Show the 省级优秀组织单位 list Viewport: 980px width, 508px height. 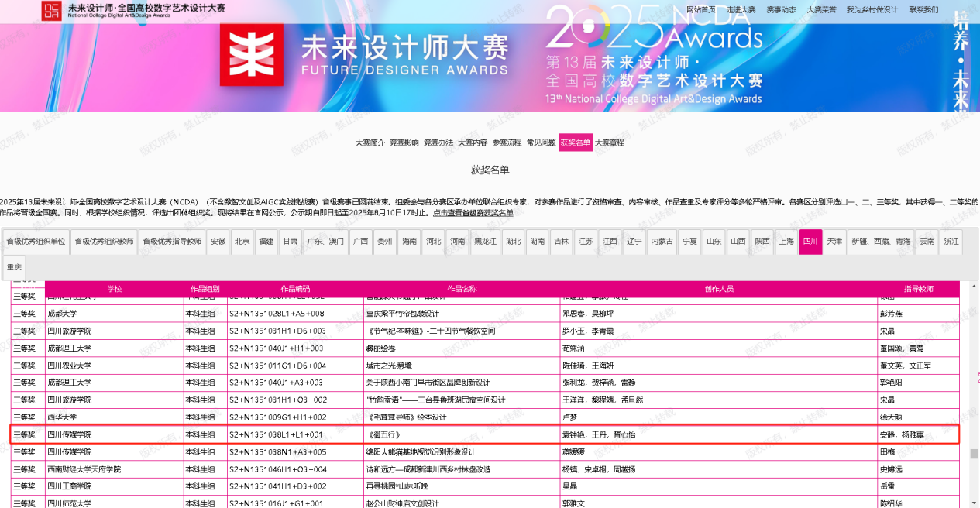pos(36,242)
